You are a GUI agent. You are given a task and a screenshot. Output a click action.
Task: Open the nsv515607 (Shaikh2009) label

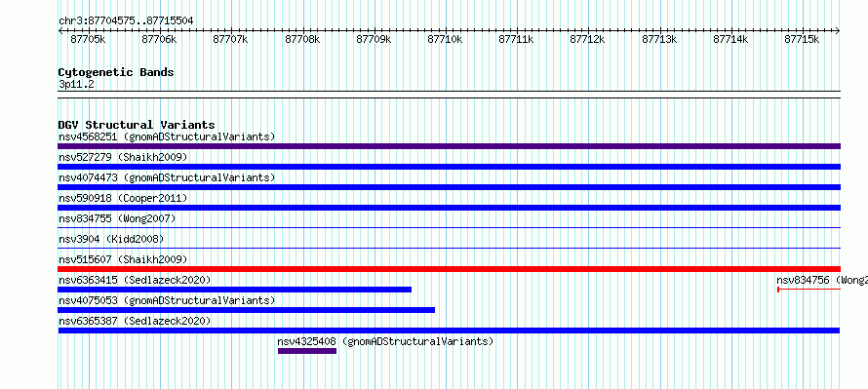coord(123,259)
